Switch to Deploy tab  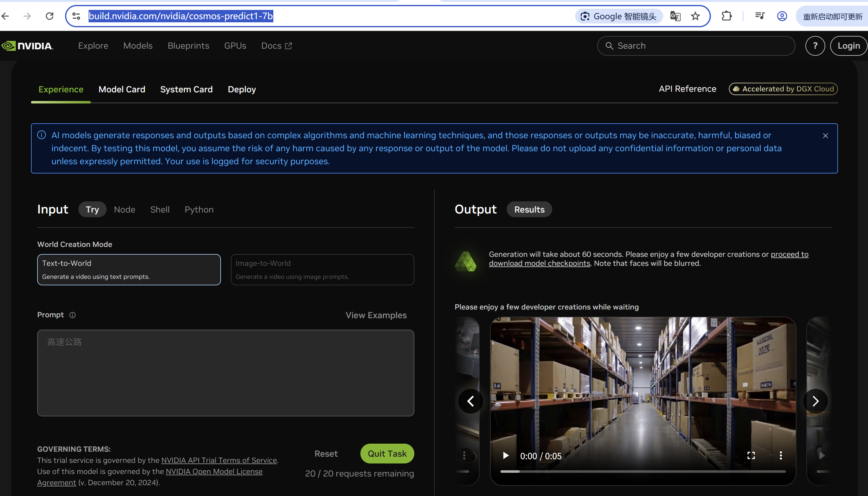click(242, 89)
